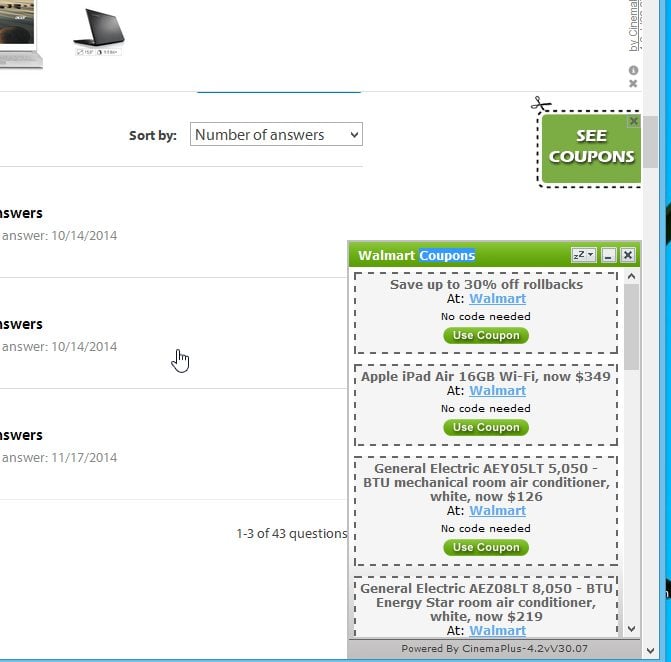This screenshot has width=671, height=662.
Task: Use Coupon for AEY05LT air conditioner
Action: [486, 547]
